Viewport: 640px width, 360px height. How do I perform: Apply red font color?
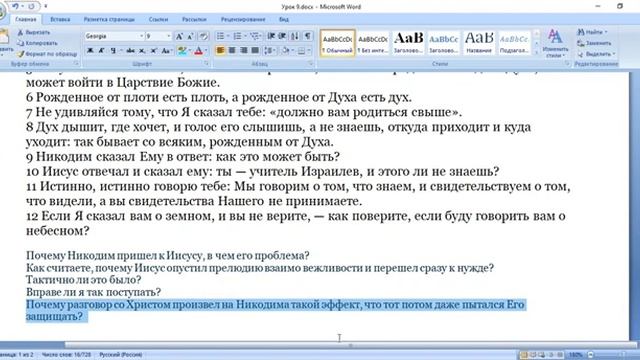(198, 51)
